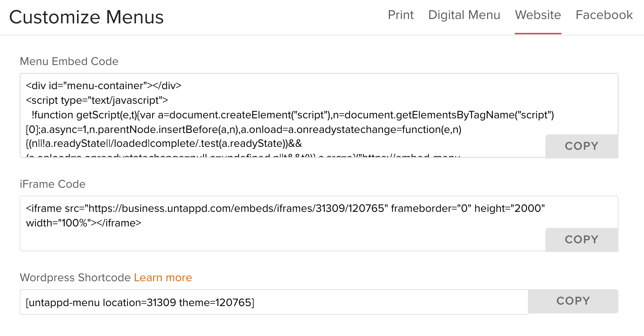Click the Wordpress Shortcode label text

click(75, 278)
